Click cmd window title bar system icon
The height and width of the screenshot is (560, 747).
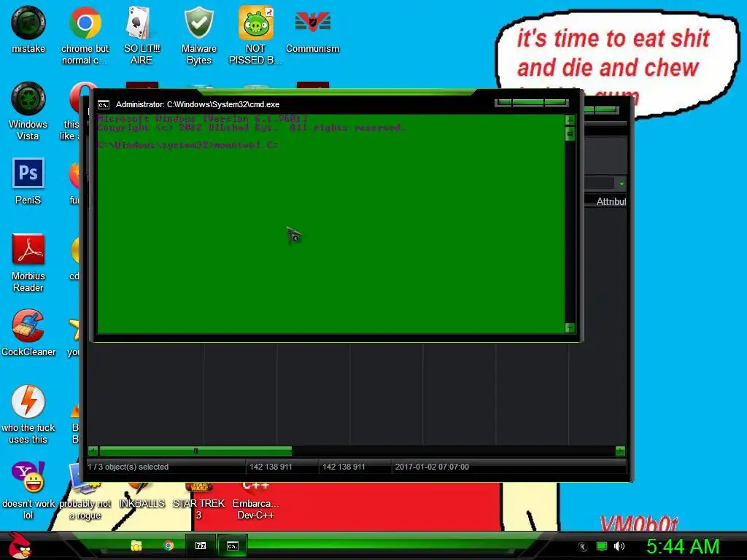(x=104, y=105)
